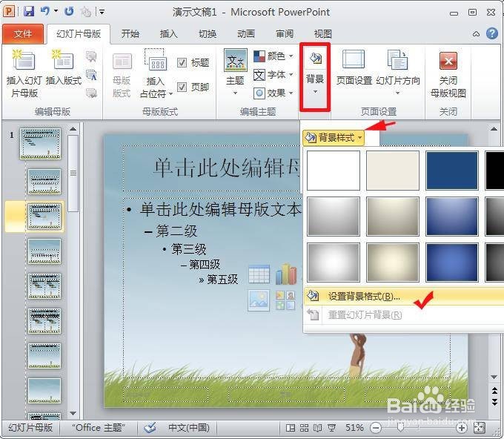Image resolution: width=504 pixels, height=439 pixels.
Task: Switch to the 审阅 tab
Action: pyautogui.click(x=285, y=34)
